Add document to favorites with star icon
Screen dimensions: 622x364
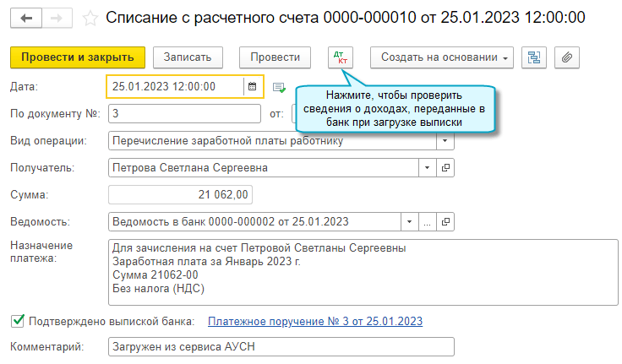tap(90, 17)
